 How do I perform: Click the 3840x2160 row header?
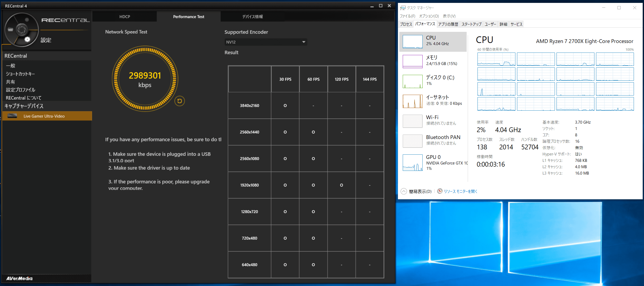coord(249,105)
